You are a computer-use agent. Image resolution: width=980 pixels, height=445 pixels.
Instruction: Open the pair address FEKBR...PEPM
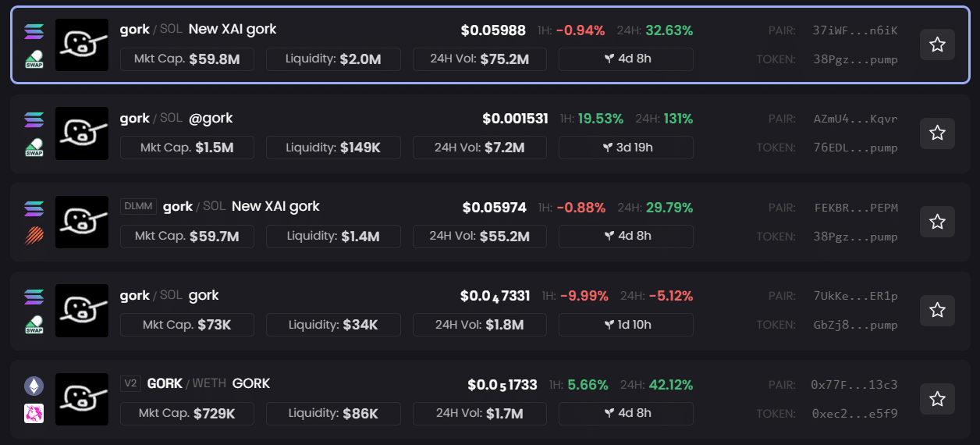point(855,208)
